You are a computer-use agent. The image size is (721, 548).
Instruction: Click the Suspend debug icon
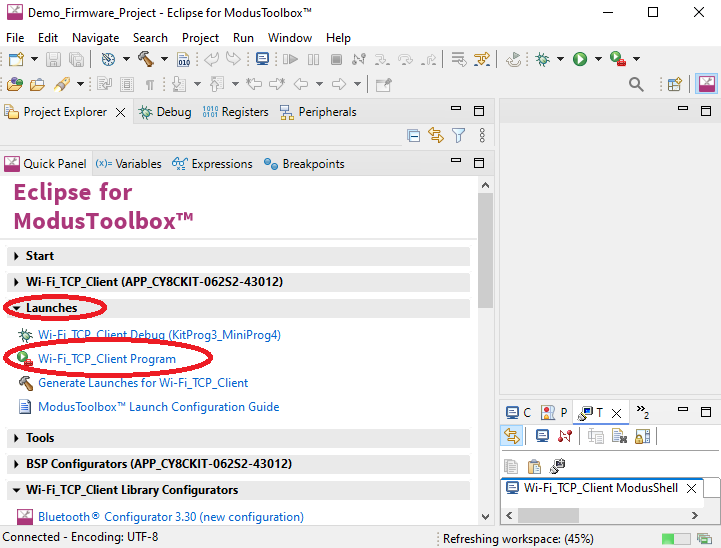[313, 59]
